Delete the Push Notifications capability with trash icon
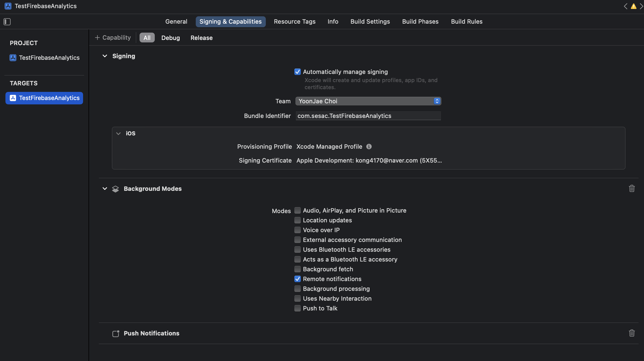The image size is (644, 361). 632,333
